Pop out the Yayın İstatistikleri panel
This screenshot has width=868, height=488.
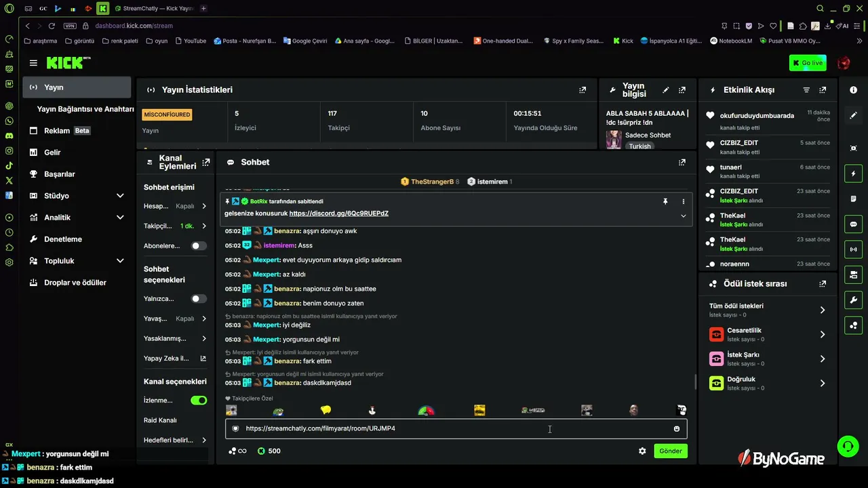(583, 89)
